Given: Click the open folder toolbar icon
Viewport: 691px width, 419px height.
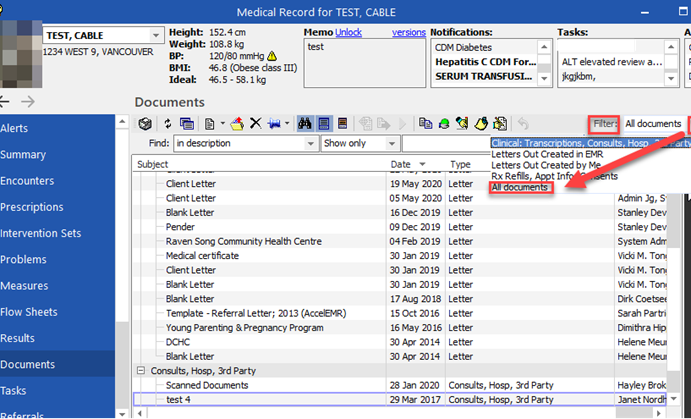Looking at the screenshot, I should [237, 124].
